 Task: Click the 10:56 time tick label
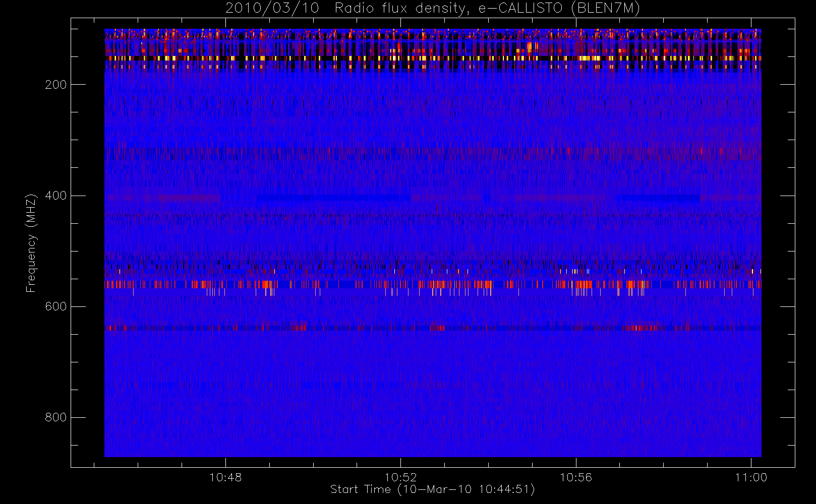click(576, 477)
